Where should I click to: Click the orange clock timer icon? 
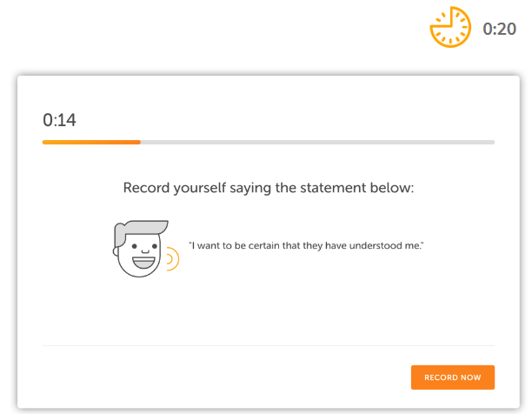coord(450,28)
